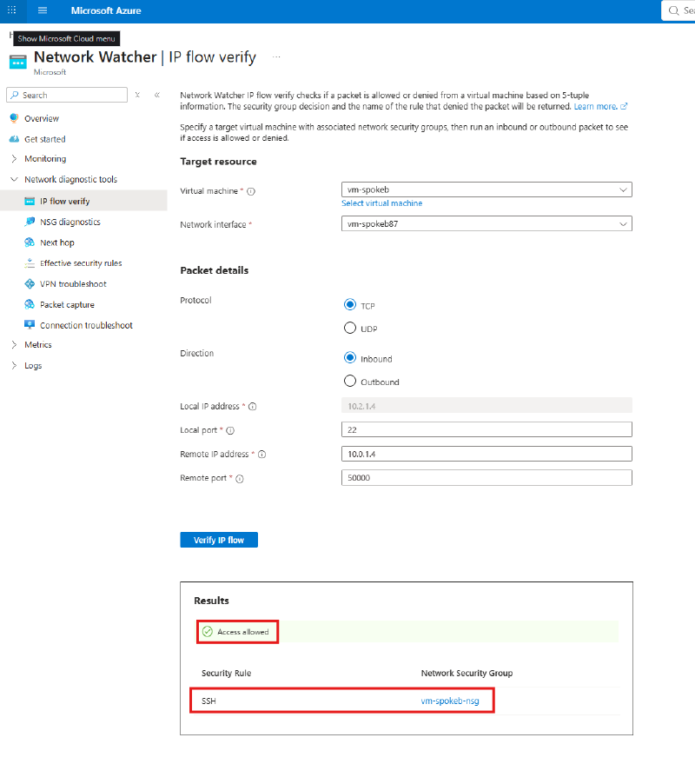Expand the Logs section chevron

[x=14, y=366]
